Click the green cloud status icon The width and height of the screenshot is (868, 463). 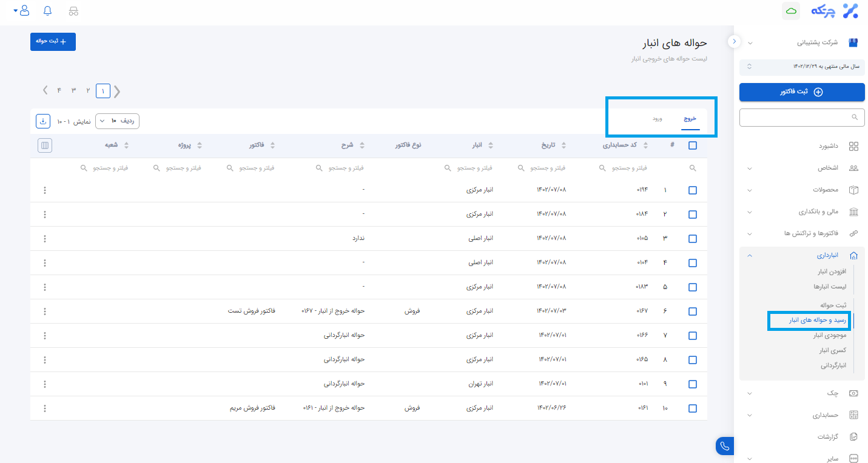790,11
